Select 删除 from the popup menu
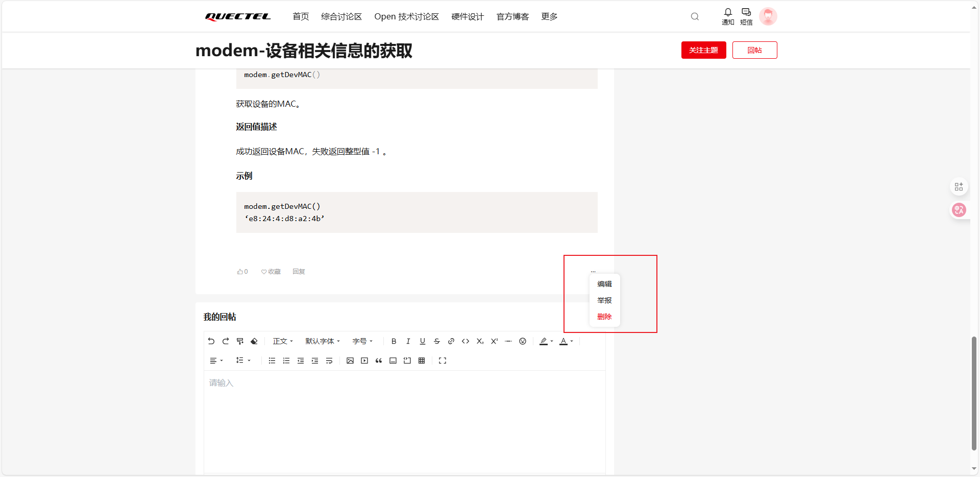The width and height of the screenshot is (980, 477). coord(605,317)
